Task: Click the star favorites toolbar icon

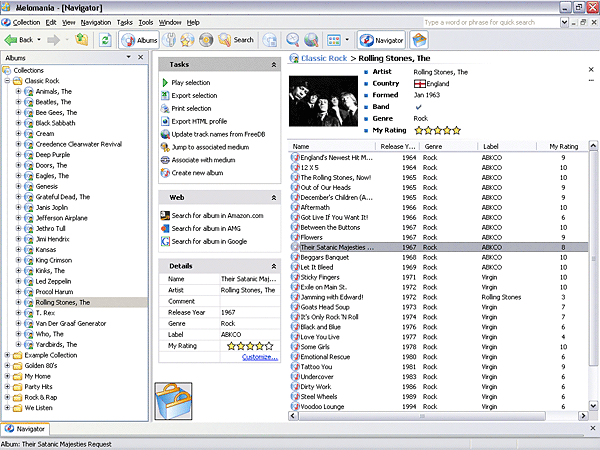Action: pyautogui.click(x=187, y=40)
